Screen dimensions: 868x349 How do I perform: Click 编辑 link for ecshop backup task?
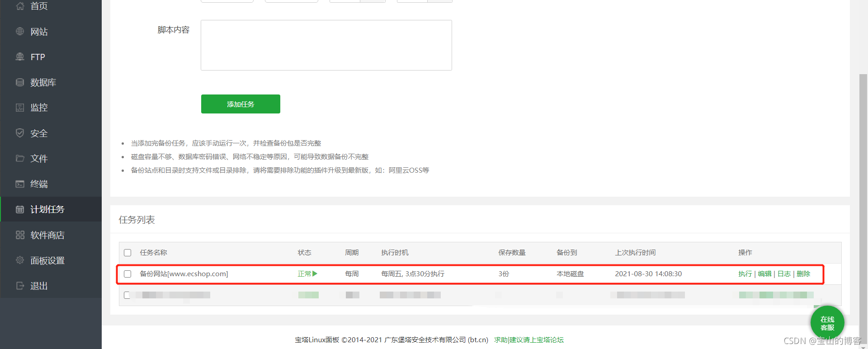click(764, 274)
